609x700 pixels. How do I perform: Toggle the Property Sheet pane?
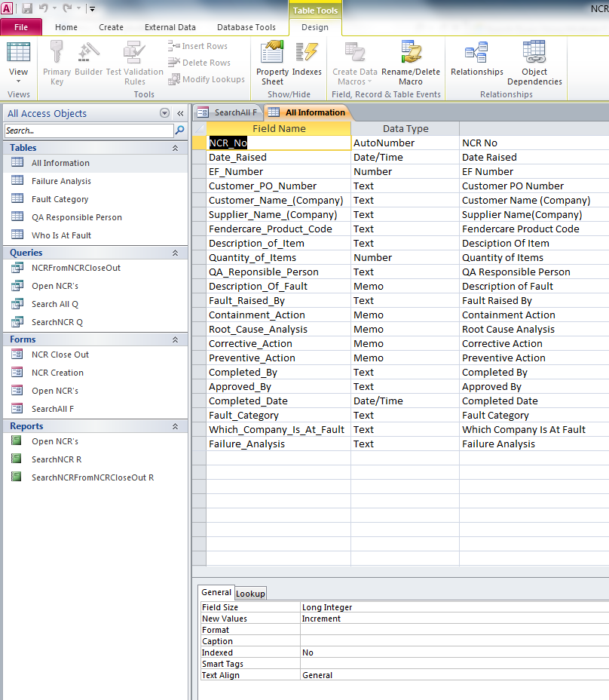coord(272,63)
